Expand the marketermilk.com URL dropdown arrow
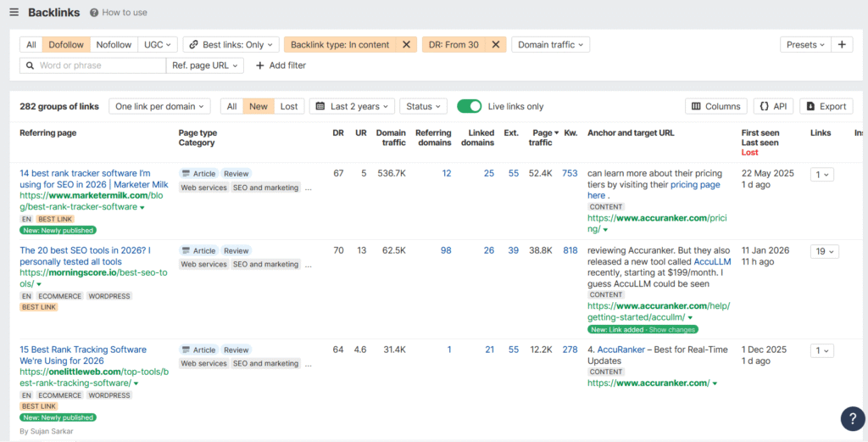Image resolution: width=868 pixels, height=442 pixels. click(x=142, y=207)
